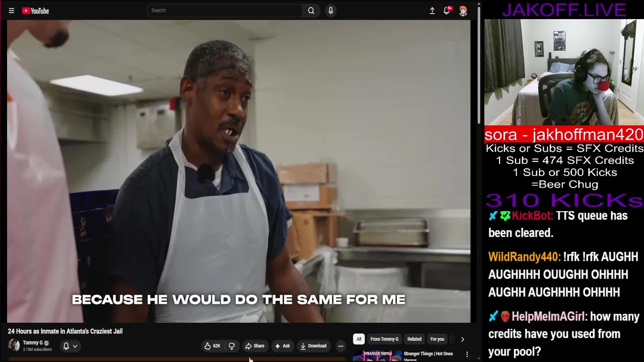
Task: Click the 310 KICKs counter text
Action: pos(564,201)
